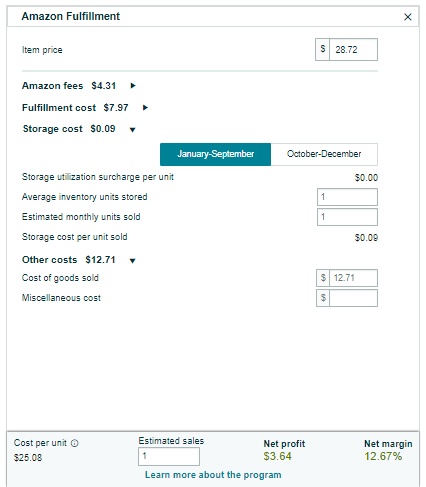Click the Fulfillment cost heading
The width and height of the screenshot is (426, 487).
59,108
